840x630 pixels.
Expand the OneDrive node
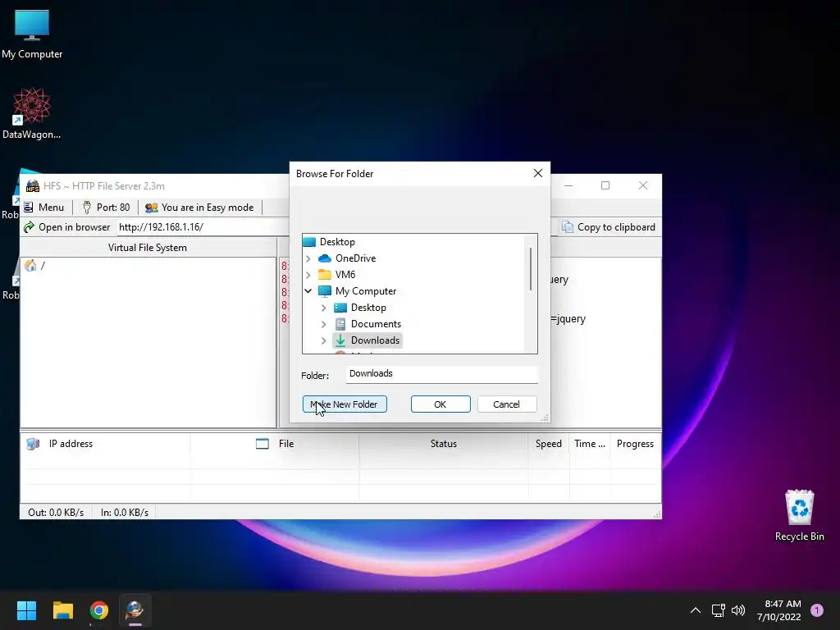[308, 258]
